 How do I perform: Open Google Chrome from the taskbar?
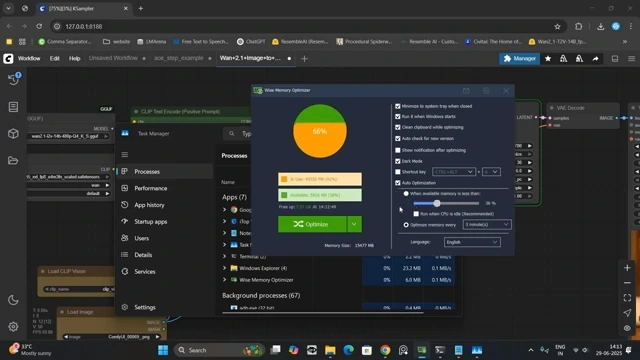tap(385, 350)
